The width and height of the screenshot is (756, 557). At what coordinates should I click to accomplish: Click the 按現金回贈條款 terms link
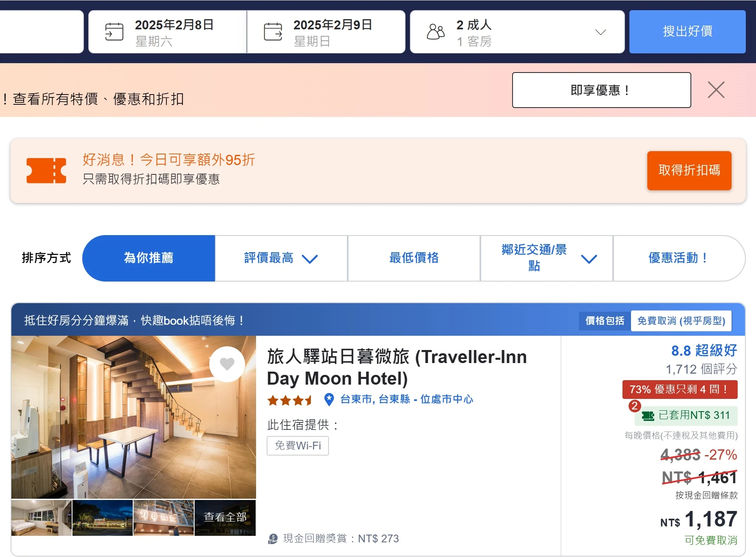(706, 495)
